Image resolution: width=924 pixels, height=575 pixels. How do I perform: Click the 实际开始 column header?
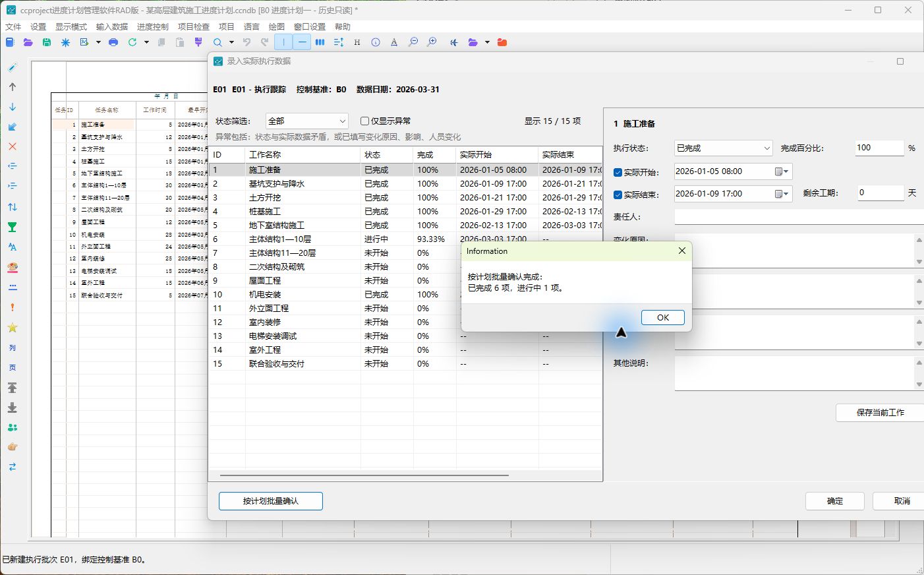tap(497, 155)
